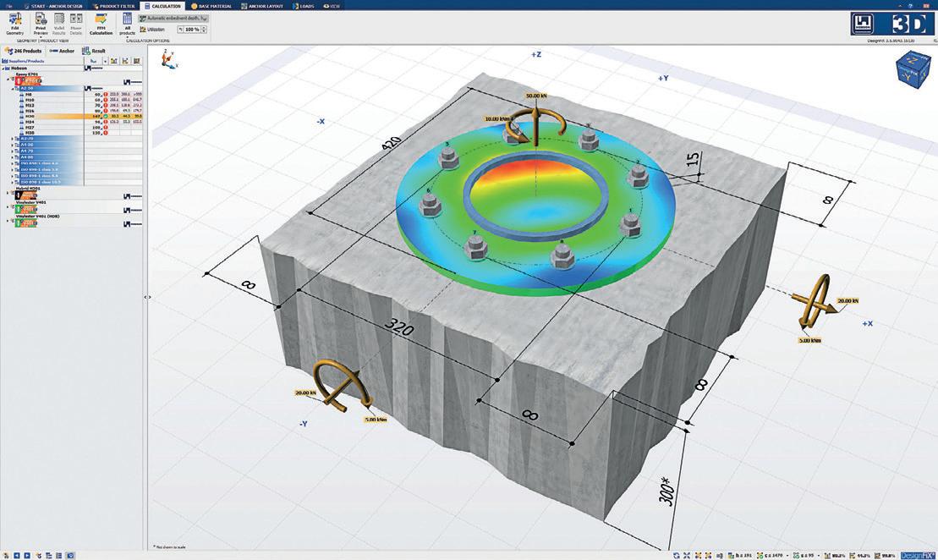Click second utilization column icon in the header
Image resolution: width=938 pixels, height=560 pixels.
click(125, 61)
